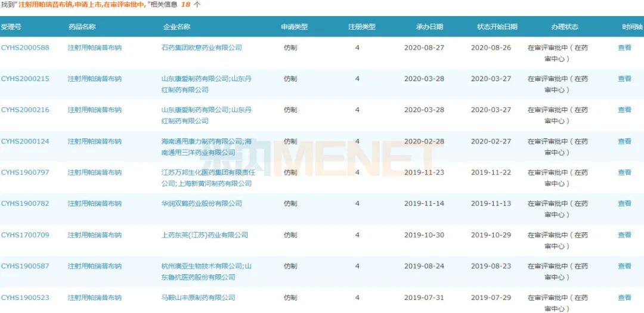Select status start date 2019-10-29

pyautogui.click(x=491, y=235)
